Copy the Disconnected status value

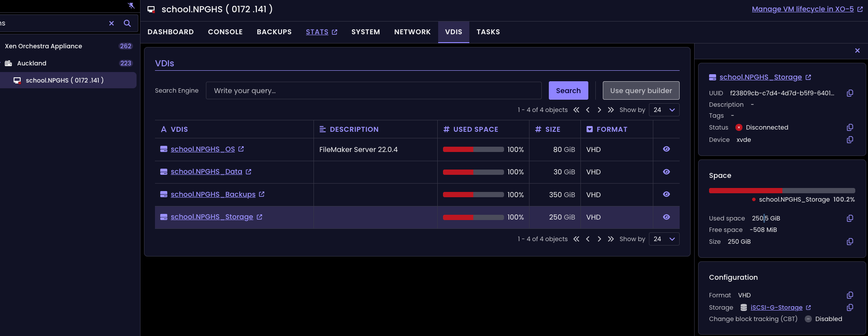[x=850, y=127]
